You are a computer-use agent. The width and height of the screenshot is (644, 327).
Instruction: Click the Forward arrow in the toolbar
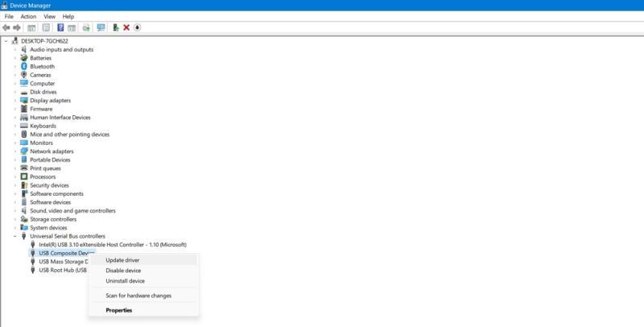pyautogui.click(x=17, y=27)
